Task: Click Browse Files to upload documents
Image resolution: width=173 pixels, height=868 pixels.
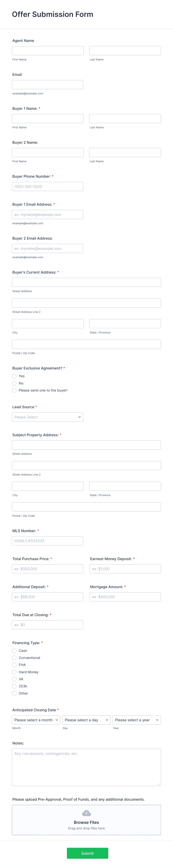Action: coord(86,822)
